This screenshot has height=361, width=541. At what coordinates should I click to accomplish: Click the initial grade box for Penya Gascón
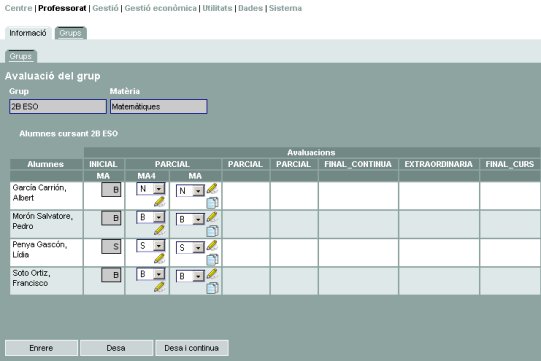(x=111, y=246)
